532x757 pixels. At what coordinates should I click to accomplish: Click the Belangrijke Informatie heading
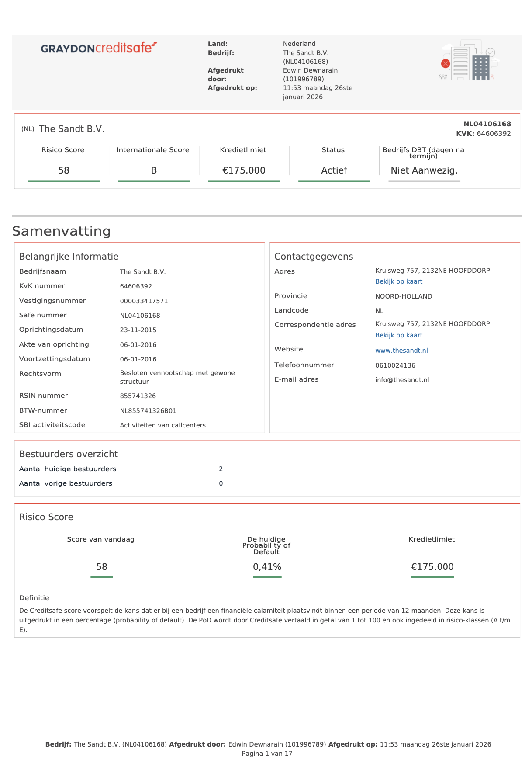(69, 257)
